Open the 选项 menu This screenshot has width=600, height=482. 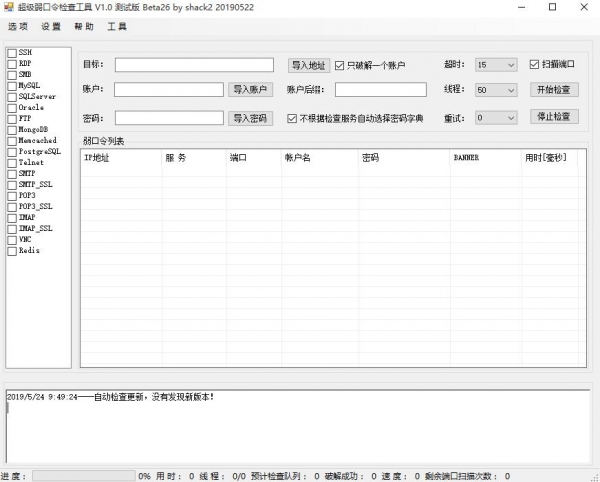click(18, 26)
